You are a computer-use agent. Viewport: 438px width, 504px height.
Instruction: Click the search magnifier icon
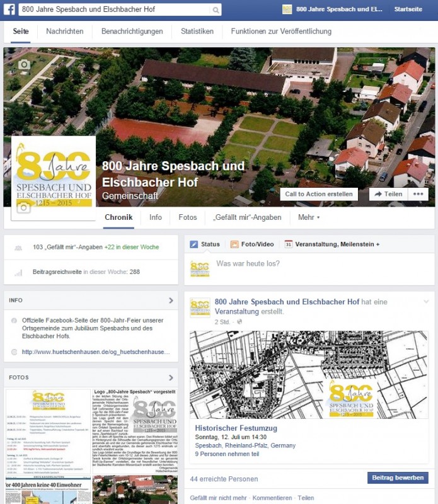[x=216, y=10]
